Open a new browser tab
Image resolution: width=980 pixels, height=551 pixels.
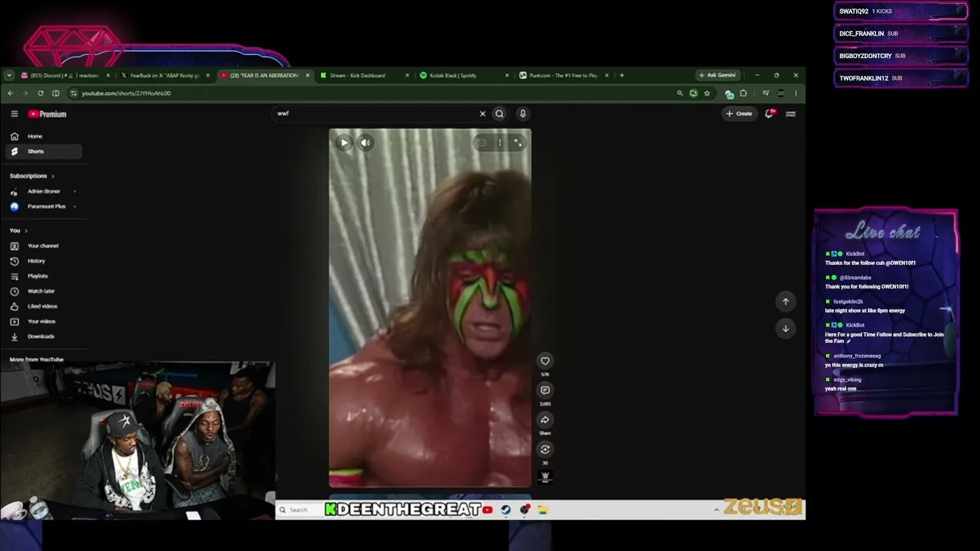click(622, 76)
